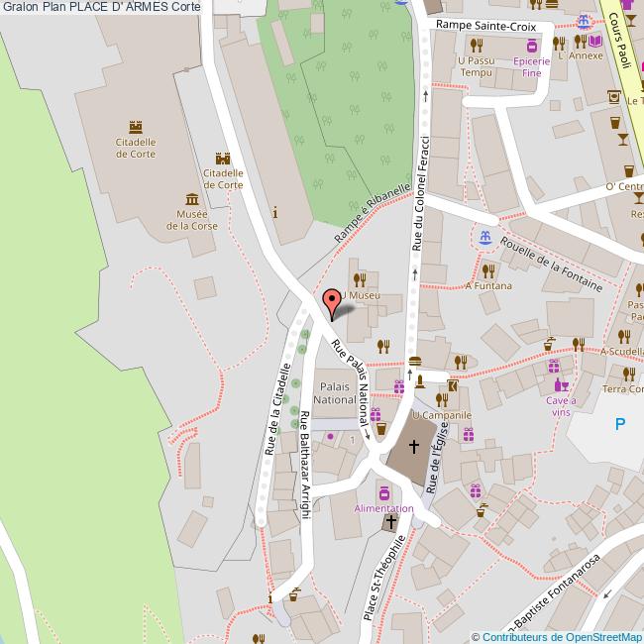Click the fast food burger icon
This screenshot has height=644, width=644.
(x=414, y=362)
